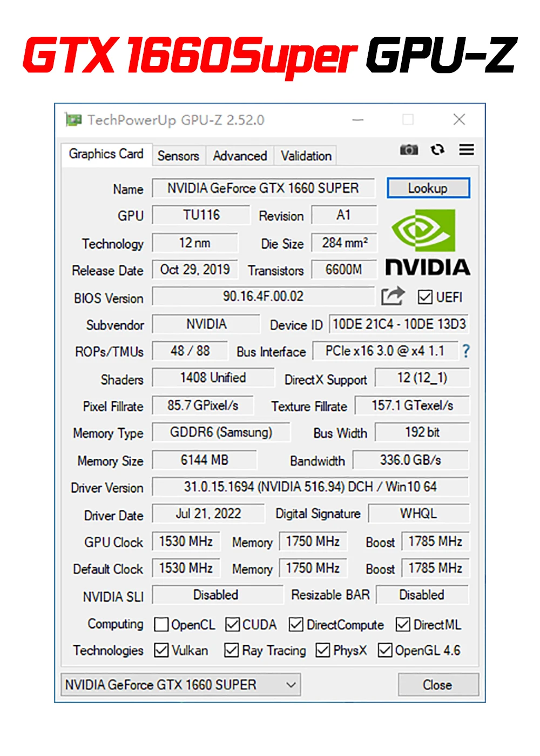This screenshot has height=756, width=540.
Task: Click Bus Width value 192 bit
Action: pos(422,432)
